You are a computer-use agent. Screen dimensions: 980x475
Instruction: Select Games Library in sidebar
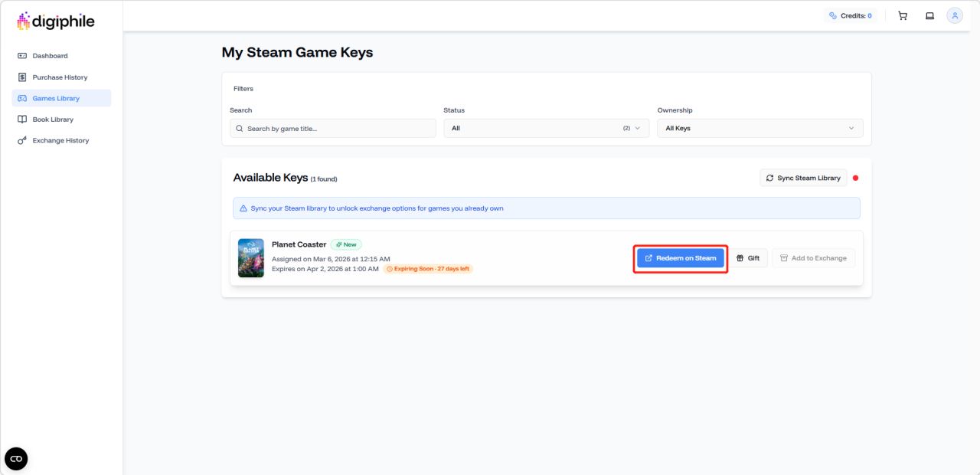click(x=56, y=98)
